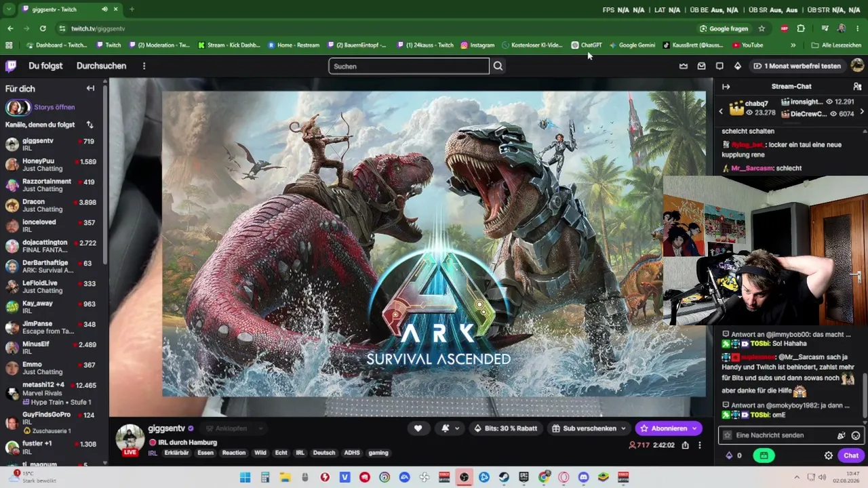
Task: Open the YouTube bookmark
Action: [747, 45]
